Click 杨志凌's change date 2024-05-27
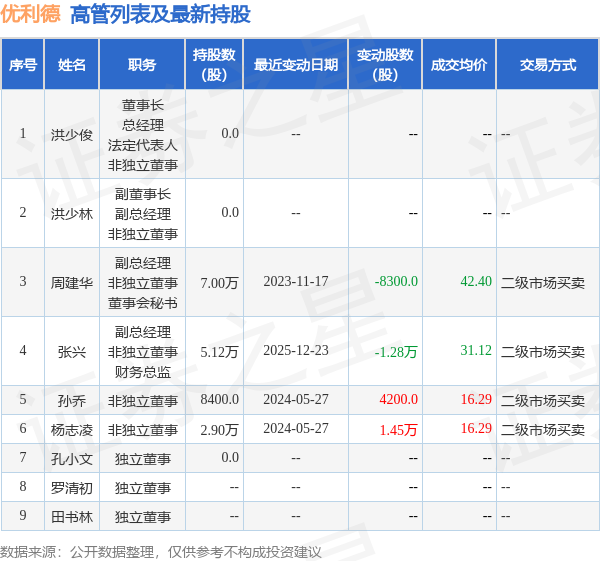 (296, 428)
